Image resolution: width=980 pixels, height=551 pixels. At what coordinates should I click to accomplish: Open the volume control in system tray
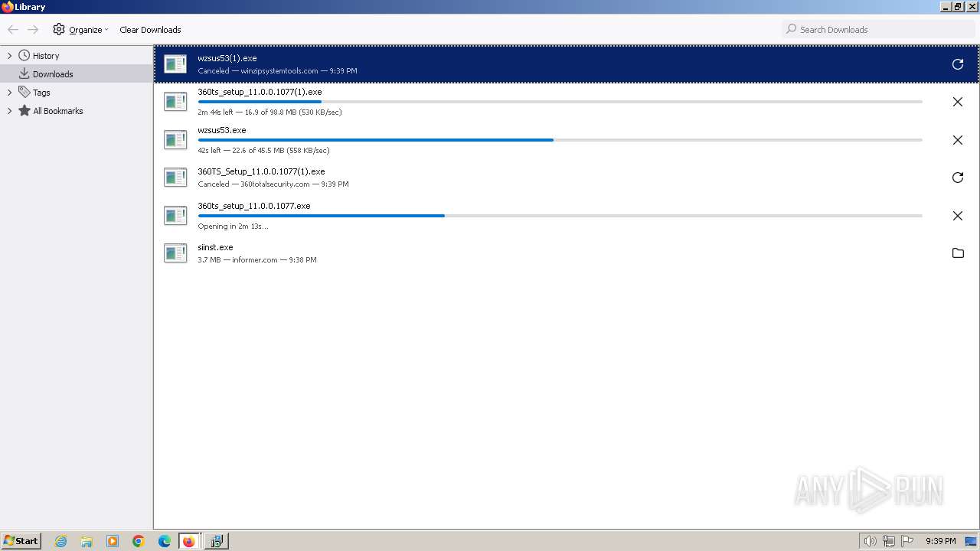pyautogui.click(x=870, y=541)
